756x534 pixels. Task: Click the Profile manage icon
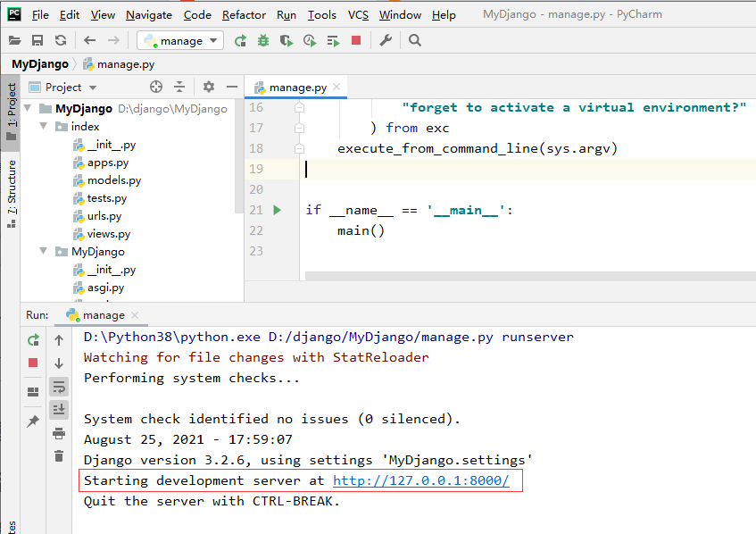click(x=310, y=40)
